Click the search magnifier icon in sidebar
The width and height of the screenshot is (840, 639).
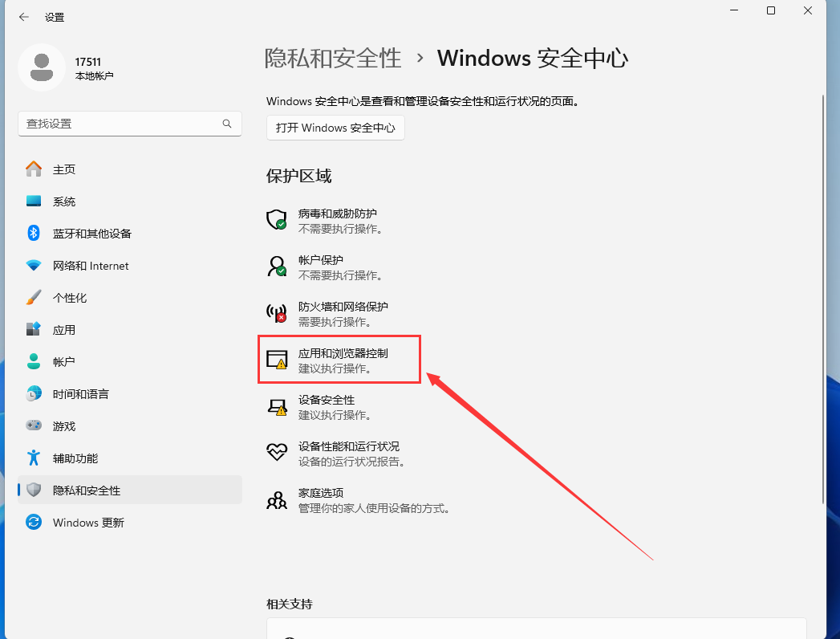click(x=227, y=124)
